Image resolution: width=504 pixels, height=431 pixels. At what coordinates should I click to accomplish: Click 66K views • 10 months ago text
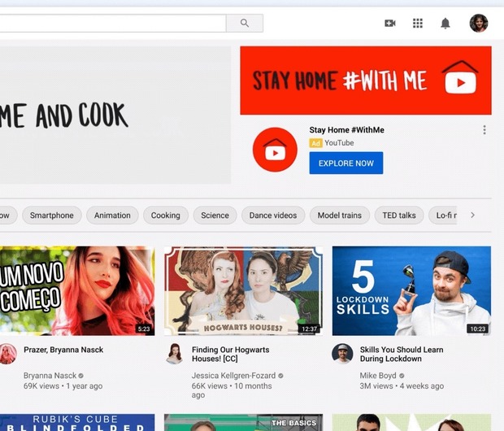click(232, 390)
